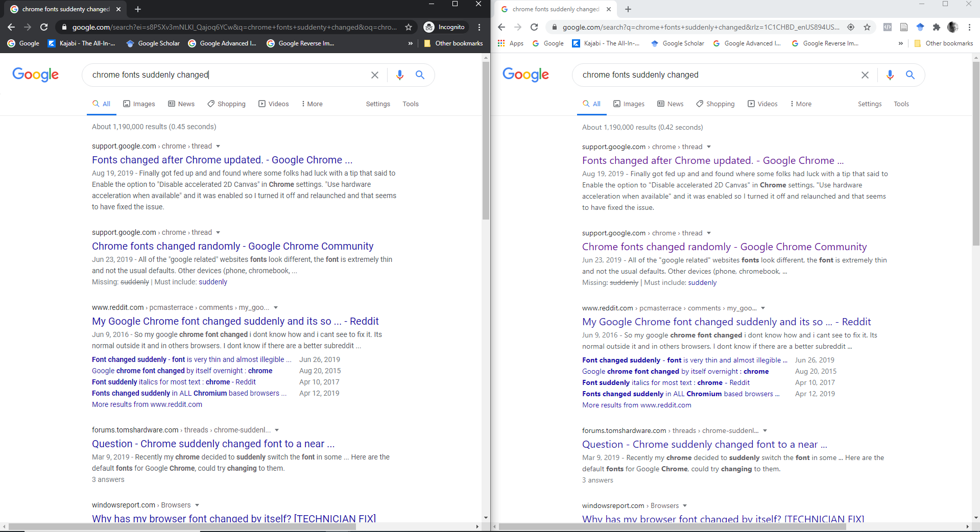The height and width of the screenshot is (532, 980).
Task: Open the Google Scholar bookmark in the Incognito window
Action: click(153, 43)
